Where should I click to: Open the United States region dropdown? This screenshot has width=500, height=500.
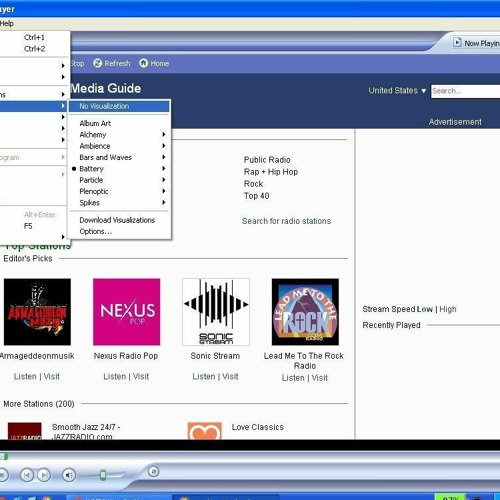397,91
